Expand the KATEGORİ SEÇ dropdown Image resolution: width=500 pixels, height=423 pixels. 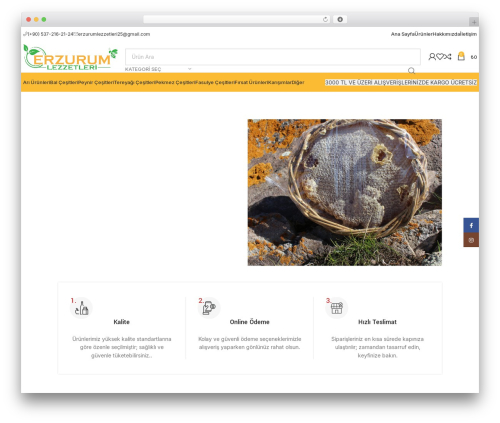pos(158,69)
